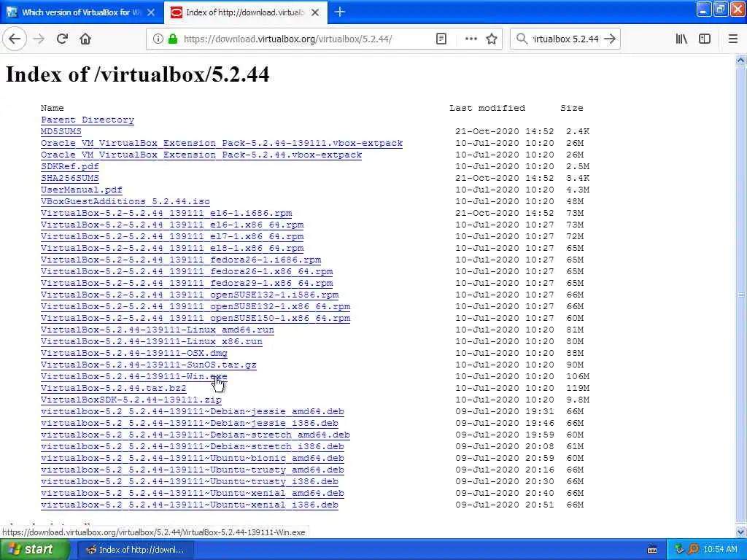Download the Ubuntu~xenial_amd64.deb package
This screenshot has height=560, width=747.
click(193, 493)
